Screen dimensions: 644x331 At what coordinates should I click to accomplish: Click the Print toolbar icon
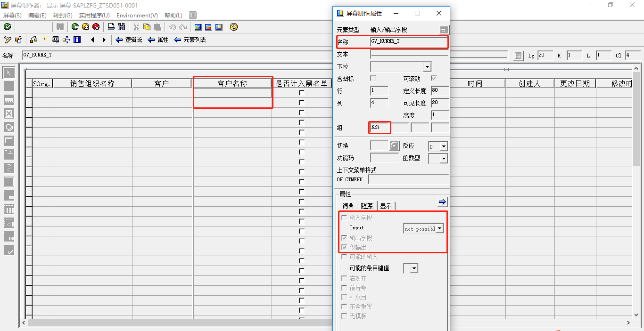[x=110, y=27]
